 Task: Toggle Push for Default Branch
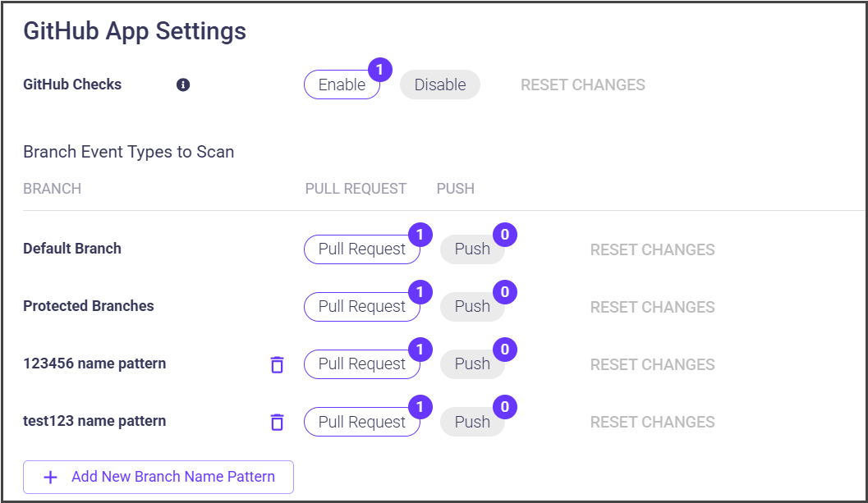tap(472, 249)
